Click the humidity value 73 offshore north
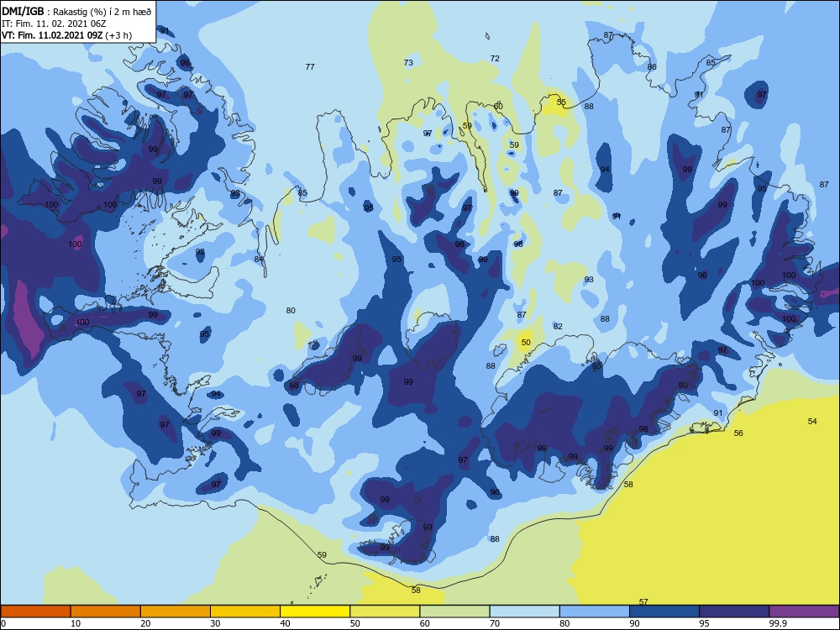 tap(408, 63)
